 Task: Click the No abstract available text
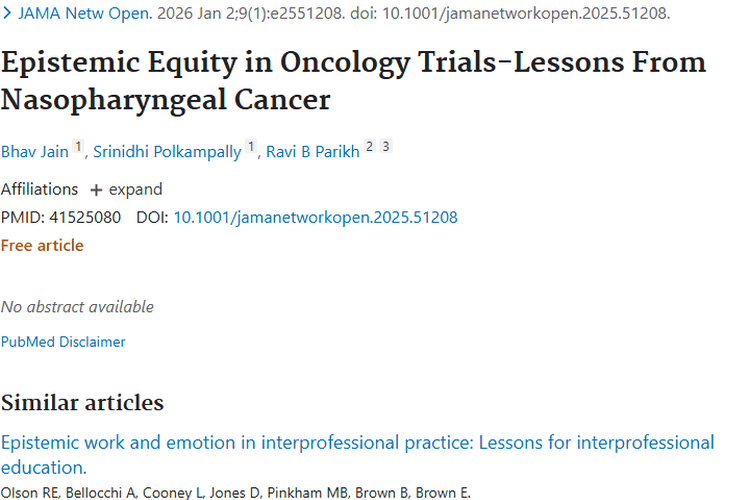click(x=77, y=307)
